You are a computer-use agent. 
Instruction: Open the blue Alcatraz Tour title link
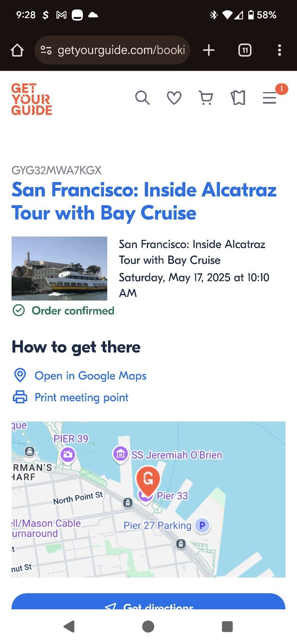coord(144,201)
